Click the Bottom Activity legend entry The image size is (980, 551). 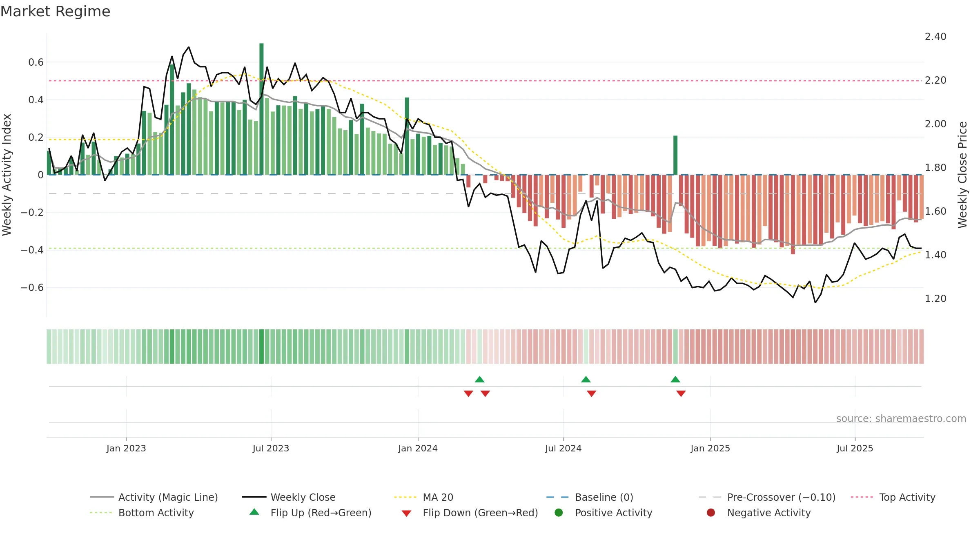(x=142, y=513)
